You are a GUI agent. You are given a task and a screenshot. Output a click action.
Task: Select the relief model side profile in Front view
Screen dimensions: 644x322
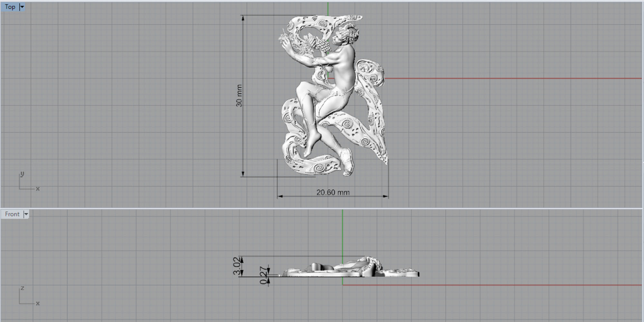point(349,267)
